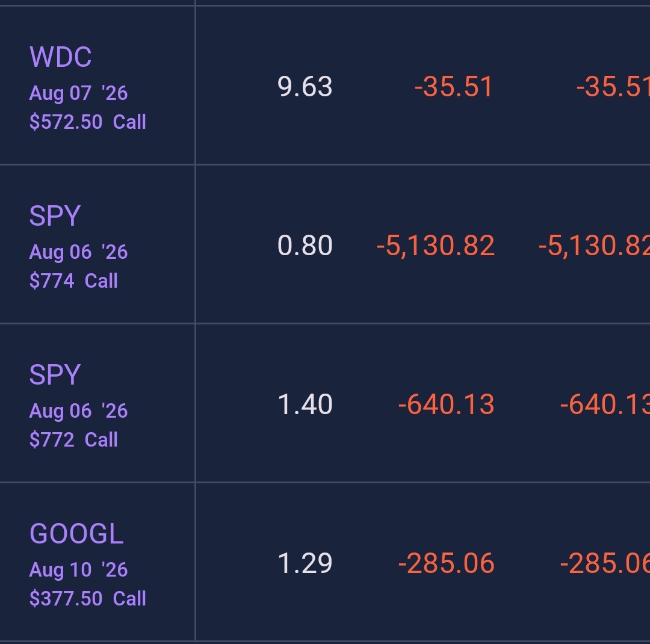Select GOOGL loss value -285.06
Screen dimensions: 650x644
click(446, 563)
